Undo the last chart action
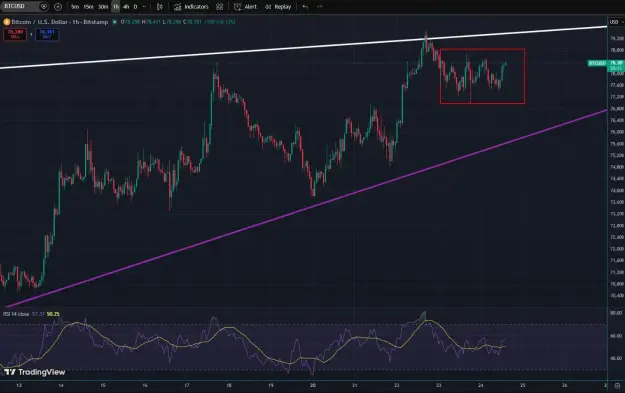625x393 pixels. click(305, 7)
